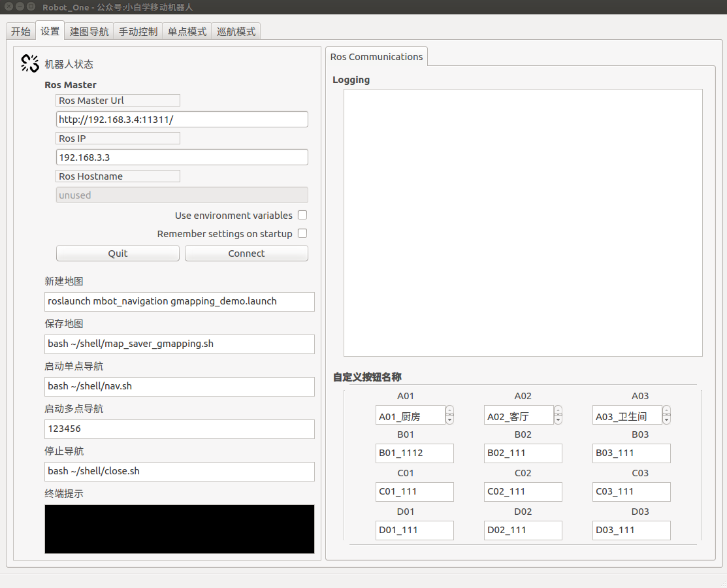Click the Quit button
727x588 pixels.
118,253
